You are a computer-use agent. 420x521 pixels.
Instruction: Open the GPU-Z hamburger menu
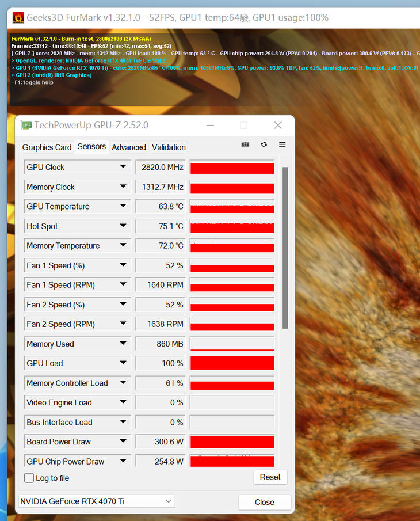tap(282, 144)
